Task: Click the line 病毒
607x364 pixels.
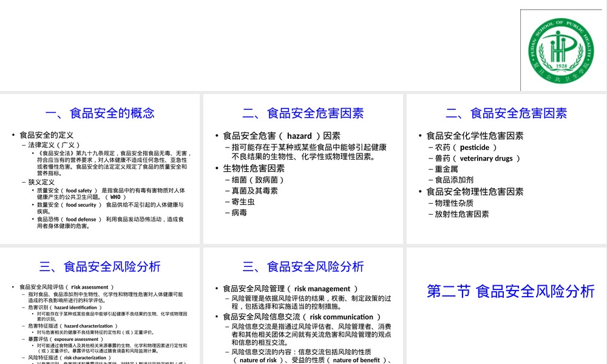Action: [239, 212]
